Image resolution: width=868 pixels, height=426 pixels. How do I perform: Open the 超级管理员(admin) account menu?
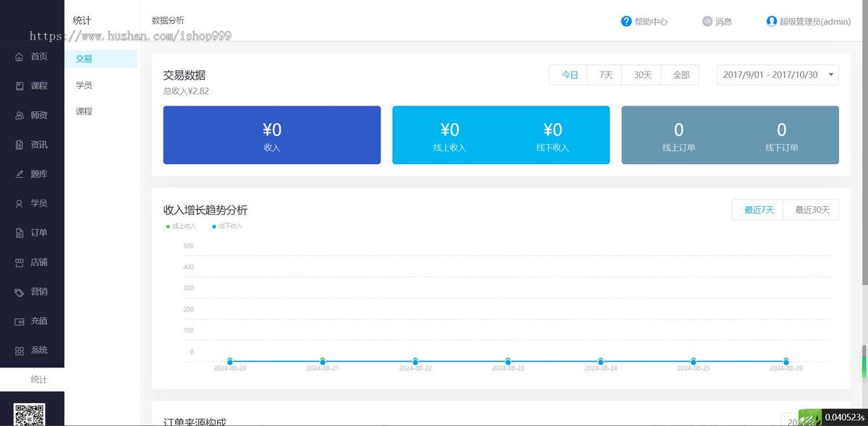(x=808, y=22)
